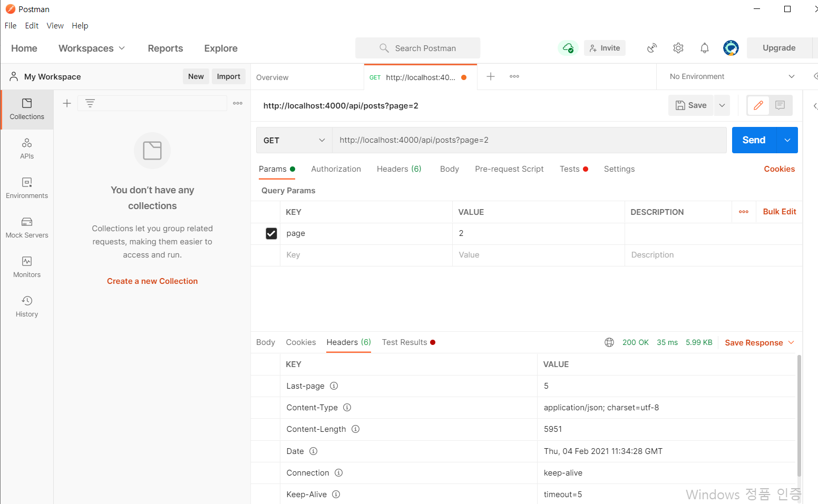Open the History sidebar section
818x504 pixels.
pos(27,307)
